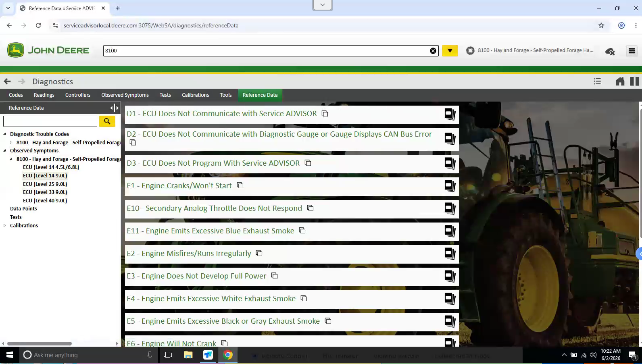Switch to the Readings tab

coord(44,95)
